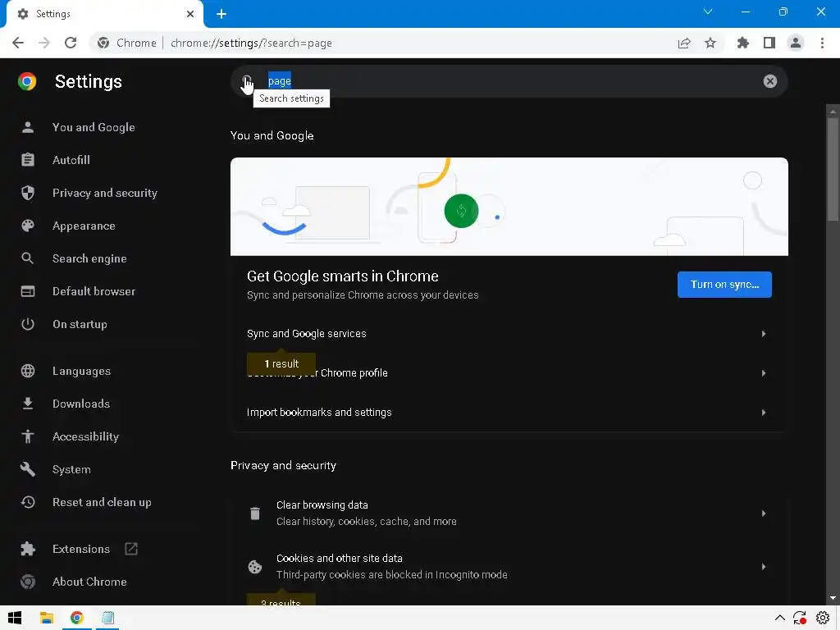840x630 pixels.
Task: Open Cookies and other site data
Action: 509,566
